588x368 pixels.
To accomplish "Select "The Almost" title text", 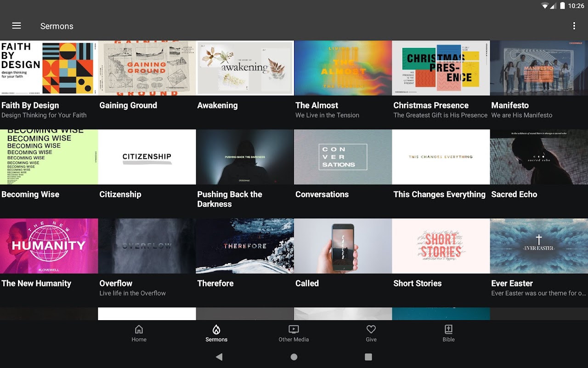I will pos(317,105).
